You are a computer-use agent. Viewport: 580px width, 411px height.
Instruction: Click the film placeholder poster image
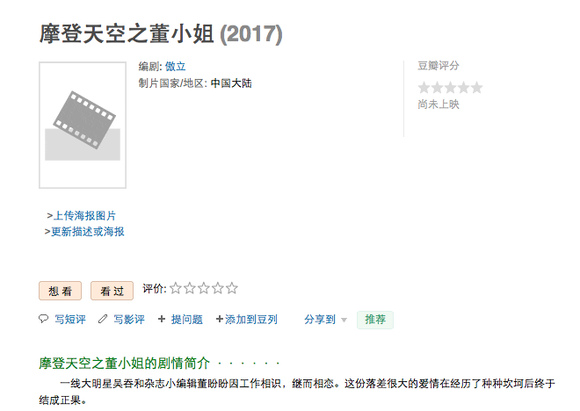coord(82,125)
